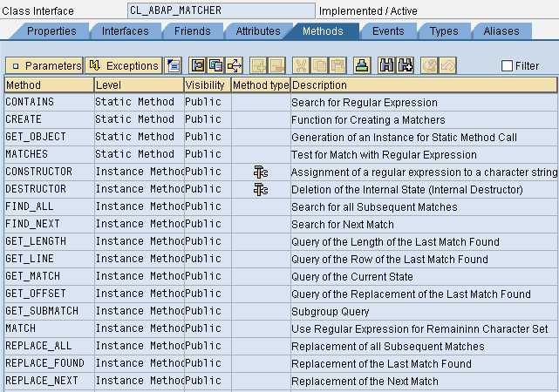
Task: Click the Parameters button
Action: coord(44,65)
